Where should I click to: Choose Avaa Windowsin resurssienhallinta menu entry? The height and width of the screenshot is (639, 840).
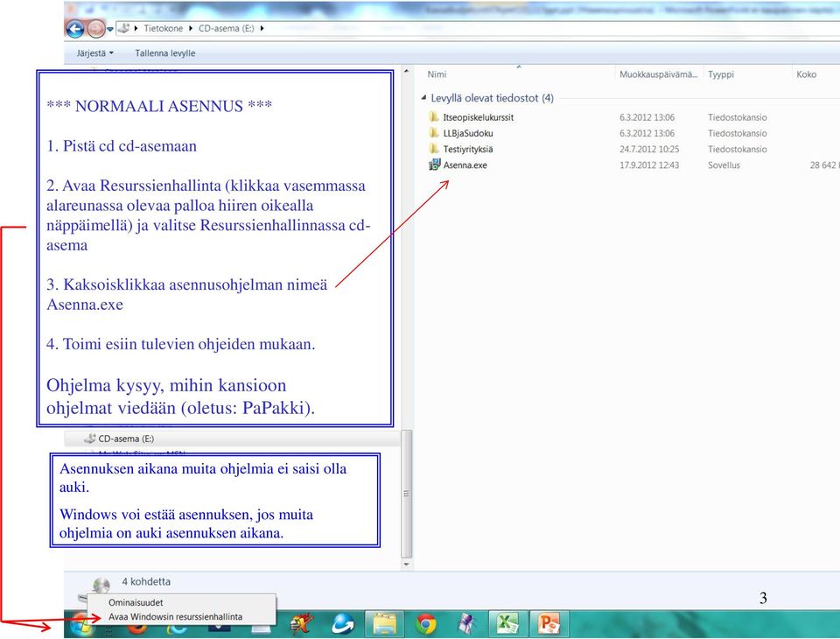[175, 617]
